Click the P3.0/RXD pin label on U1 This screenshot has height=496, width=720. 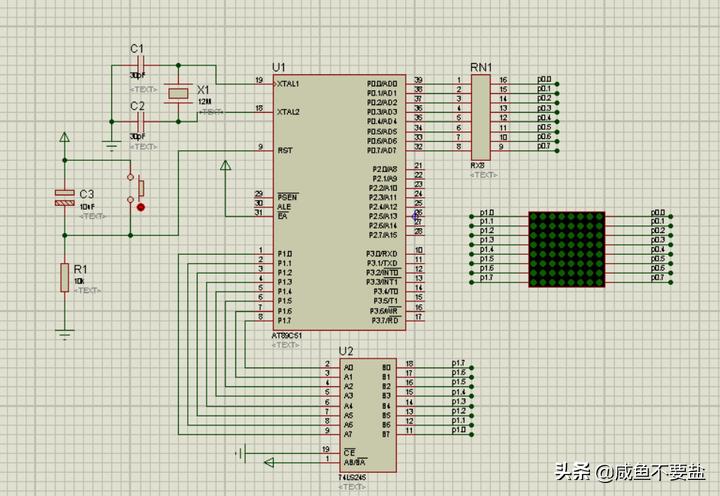[385, 254]
